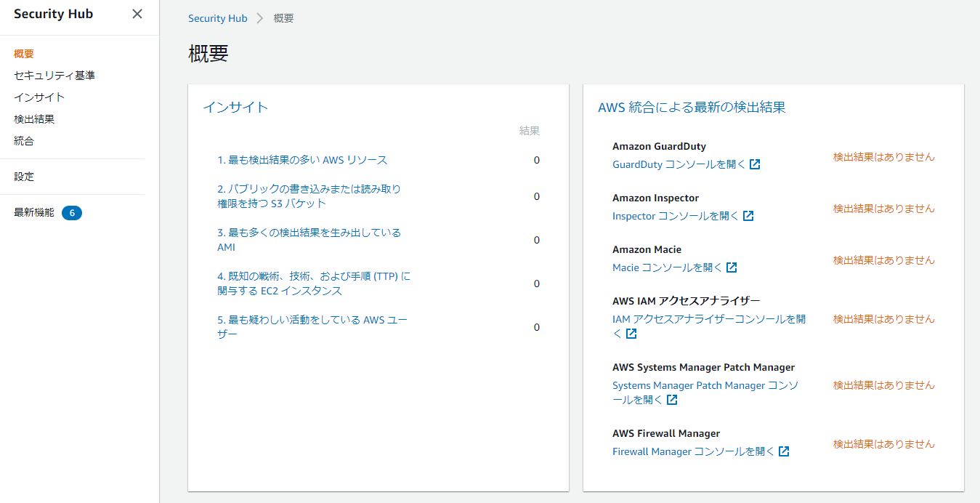This screenshot has height=503, width=980.
Task: Open Systems Manager Patch Manager コンソールを開く link
Action: tap(705, 393)
